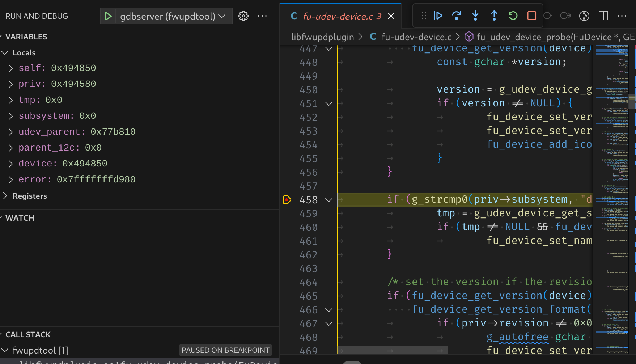Expand the priv variable in Locals
Image resolution: width=636 pixels, height=364 pixels.
click(x=11, y=84)
